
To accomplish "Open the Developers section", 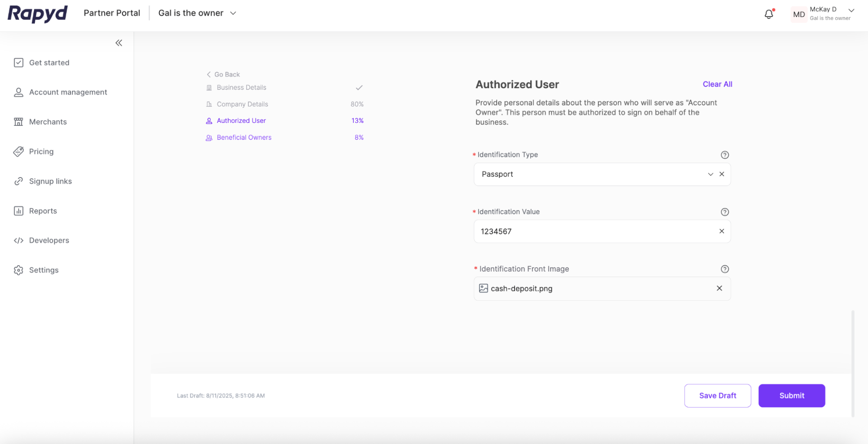I will tap(49, 240).
